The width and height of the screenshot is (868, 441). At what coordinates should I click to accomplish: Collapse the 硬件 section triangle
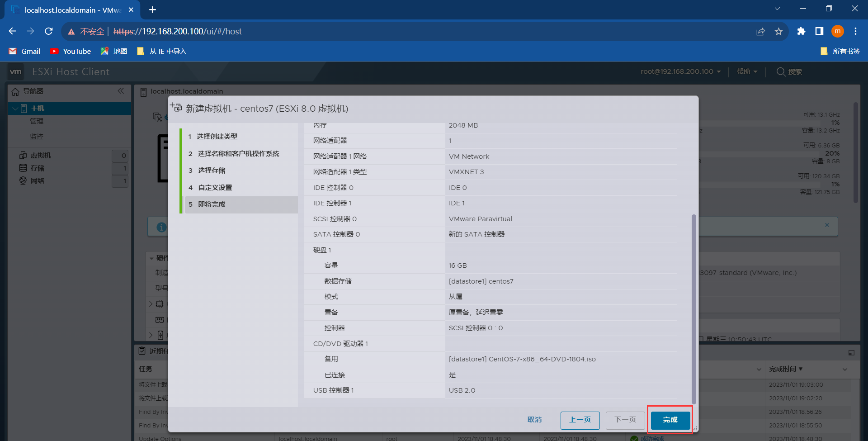(151, 258)
